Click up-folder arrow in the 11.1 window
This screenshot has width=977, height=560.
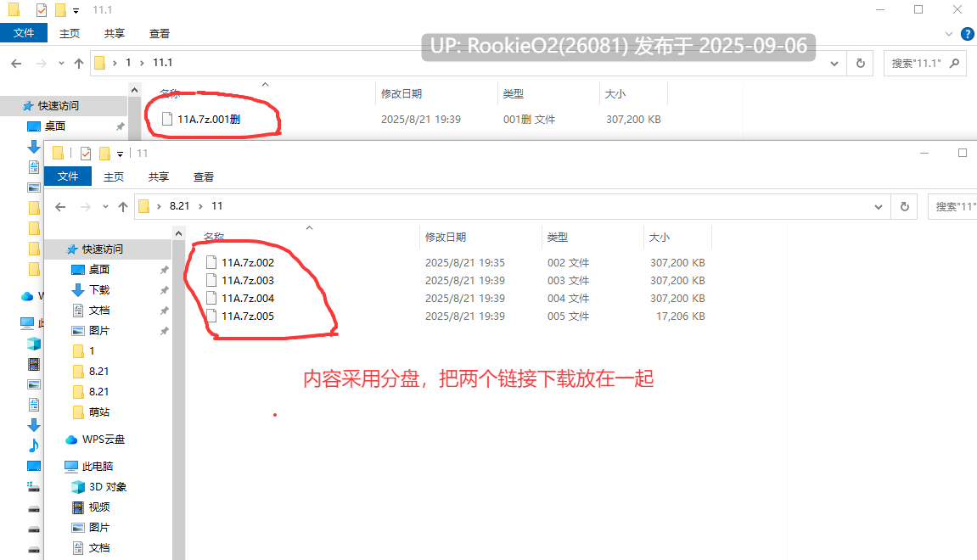(78, 63)
